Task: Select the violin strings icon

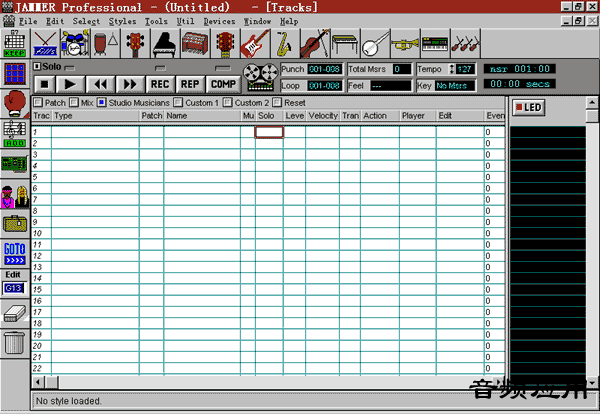Action: point(315,43)
